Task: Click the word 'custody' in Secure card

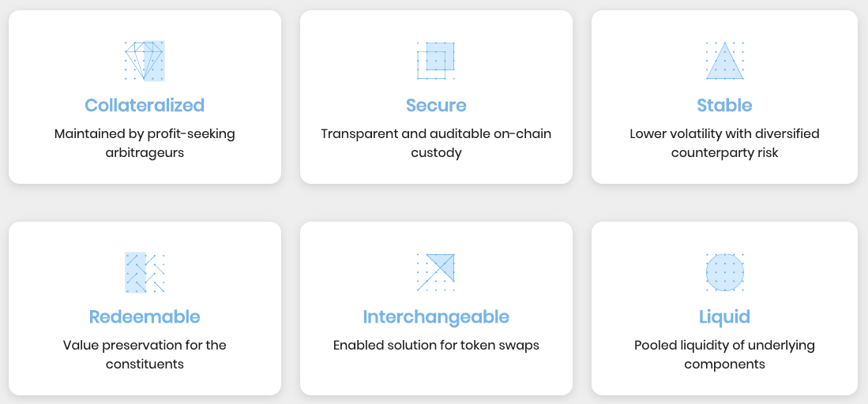Action: [x=436, y=152]
